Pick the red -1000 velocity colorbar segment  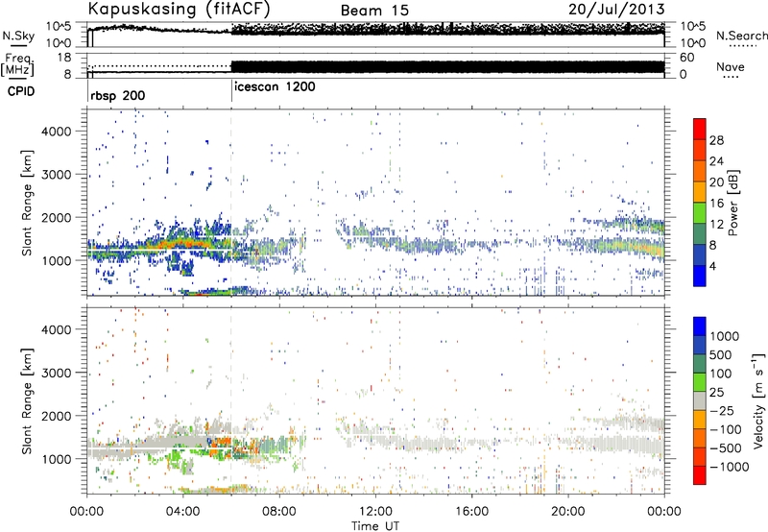(700, 474)
